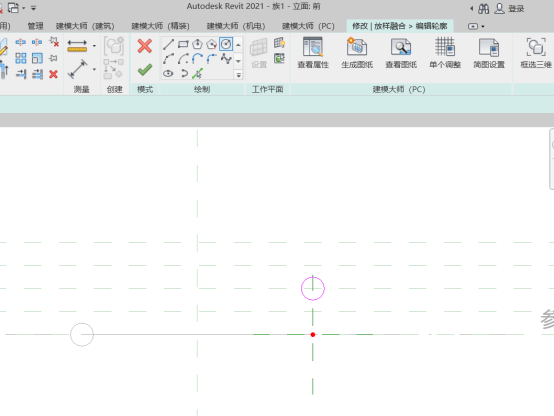
Task: Click the Trim/Extend Multiple Elements tool
Action: 37,74
